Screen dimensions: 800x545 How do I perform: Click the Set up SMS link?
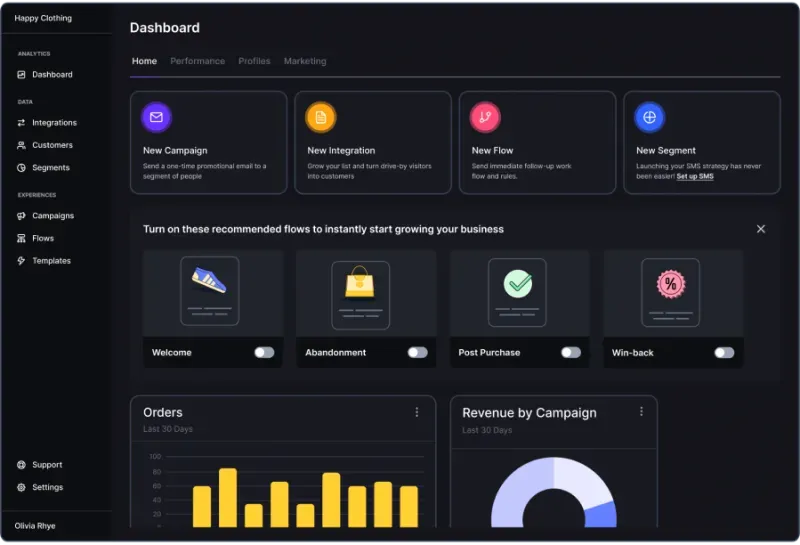point(695,176)
